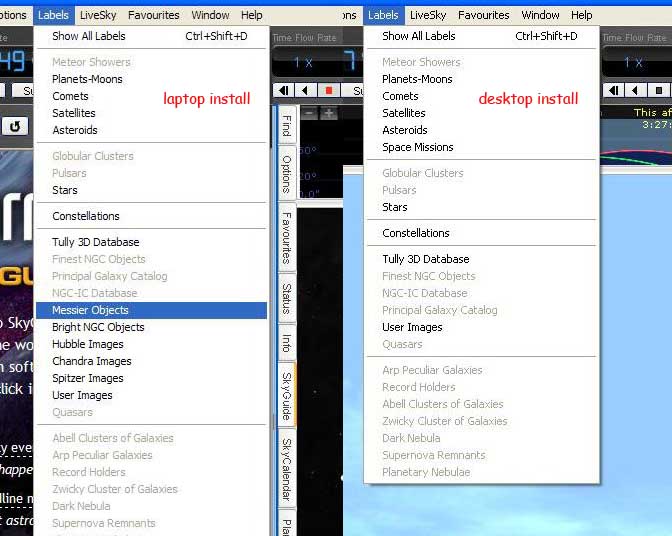The width and height of the screenshot is (672, 536).
Task: Toggle Comets labels in laptop install menu
Action: pyautogui.click(x=151, y=96)
